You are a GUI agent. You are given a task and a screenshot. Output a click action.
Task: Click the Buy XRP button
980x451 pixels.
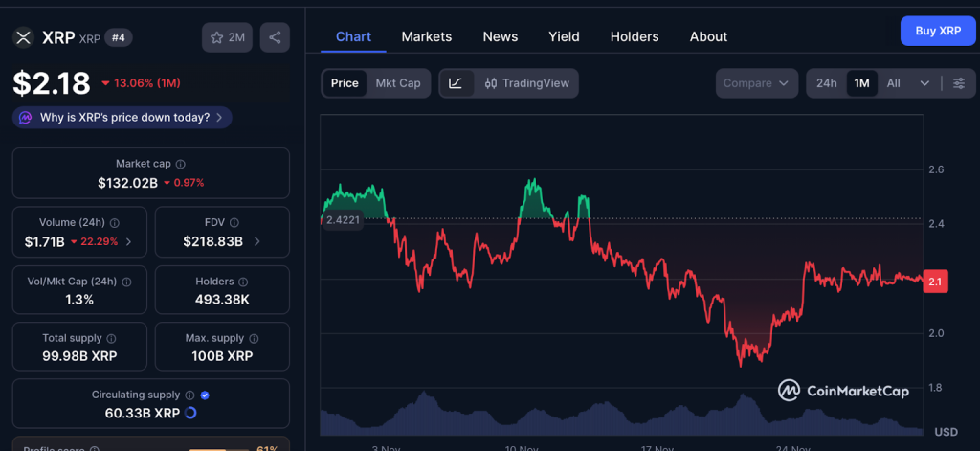coord(937,31)
